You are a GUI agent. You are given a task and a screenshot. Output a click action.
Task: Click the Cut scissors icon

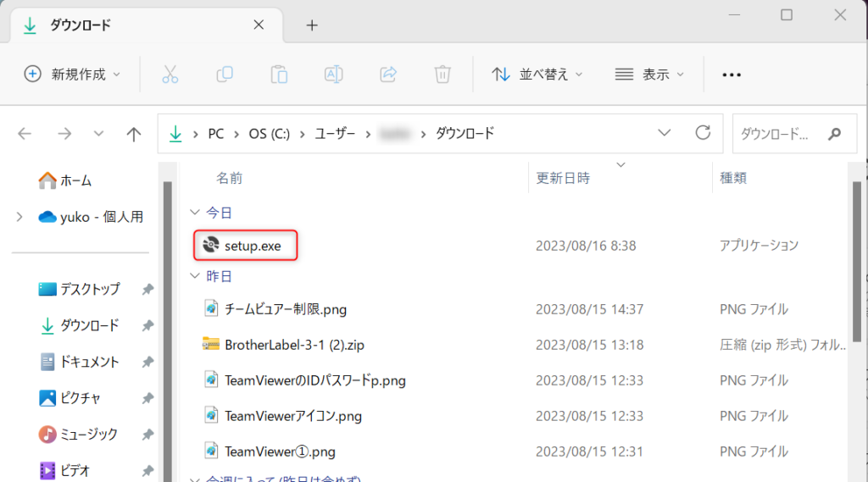170,75
